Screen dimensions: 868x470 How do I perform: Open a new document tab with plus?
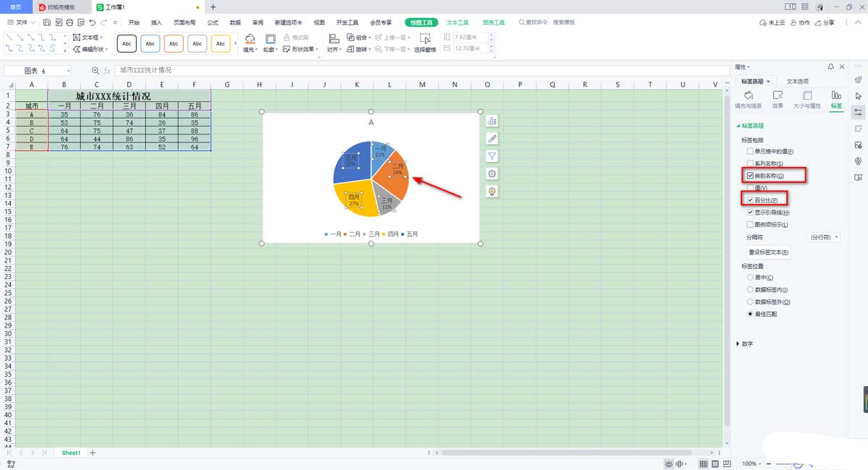(213, 7)
